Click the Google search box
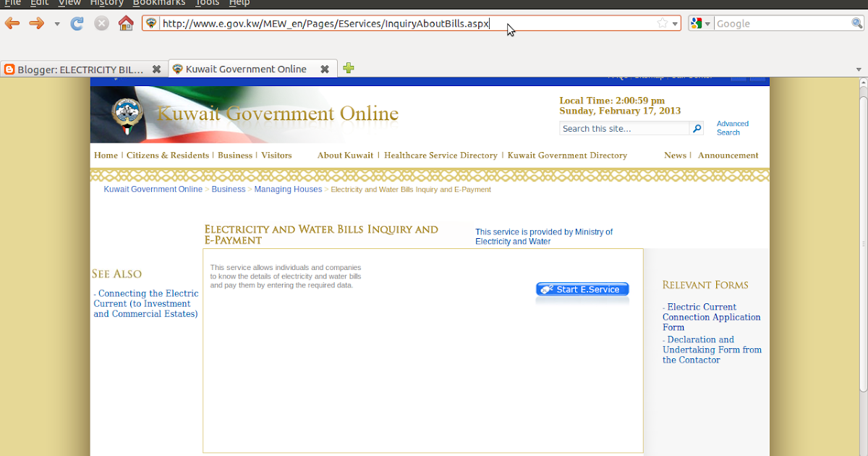Image resolution: width=868 pixels, height=456 pixels. coord(783,23)
